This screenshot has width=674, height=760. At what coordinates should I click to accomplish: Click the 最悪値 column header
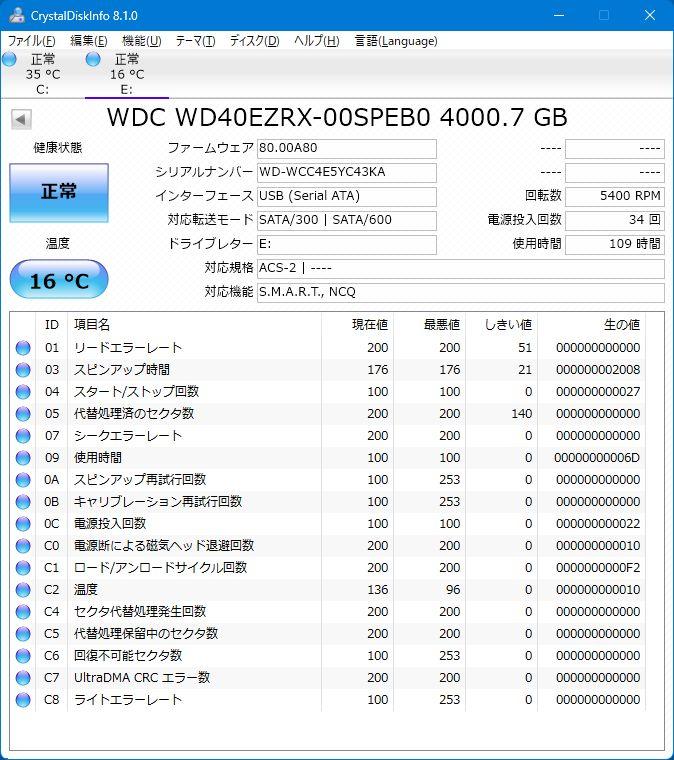click(429, 325)
